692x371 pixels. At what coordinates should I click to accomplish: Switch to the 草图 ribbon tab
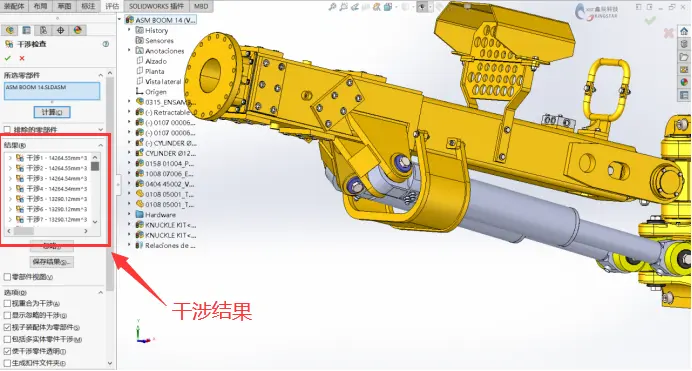(x=64, y=6)
